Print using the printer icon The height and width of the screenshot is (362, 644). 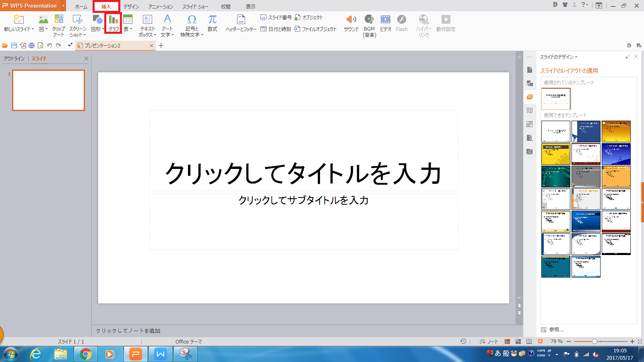pyautogui.click(x=31, y=45)
